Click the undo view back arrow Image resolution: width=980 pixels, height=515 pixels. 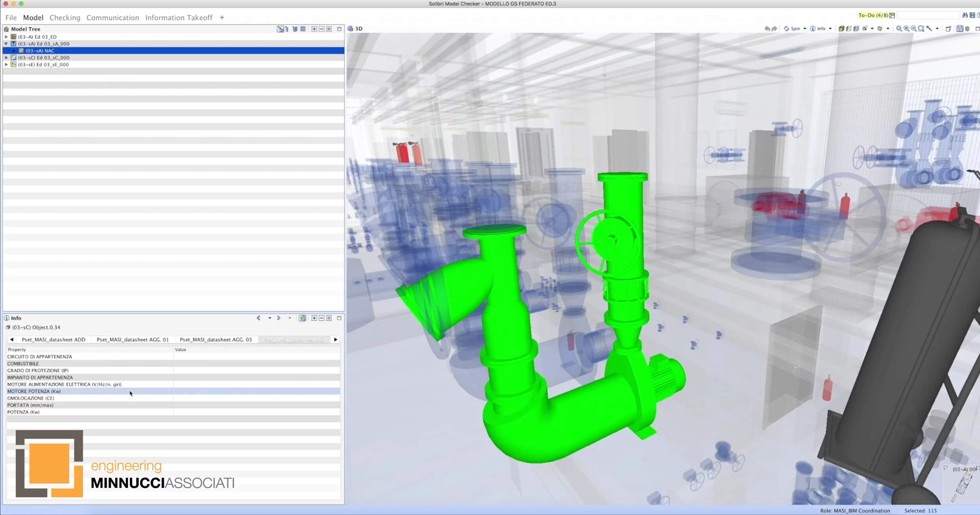[x=767, y=29]
